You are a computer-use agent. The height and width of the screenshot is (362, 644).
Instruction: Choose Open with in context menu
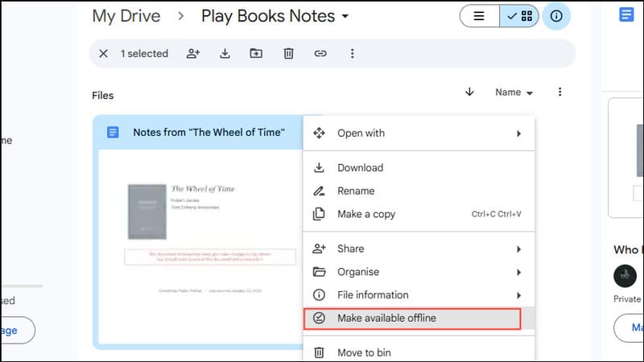tap(419, 134)
